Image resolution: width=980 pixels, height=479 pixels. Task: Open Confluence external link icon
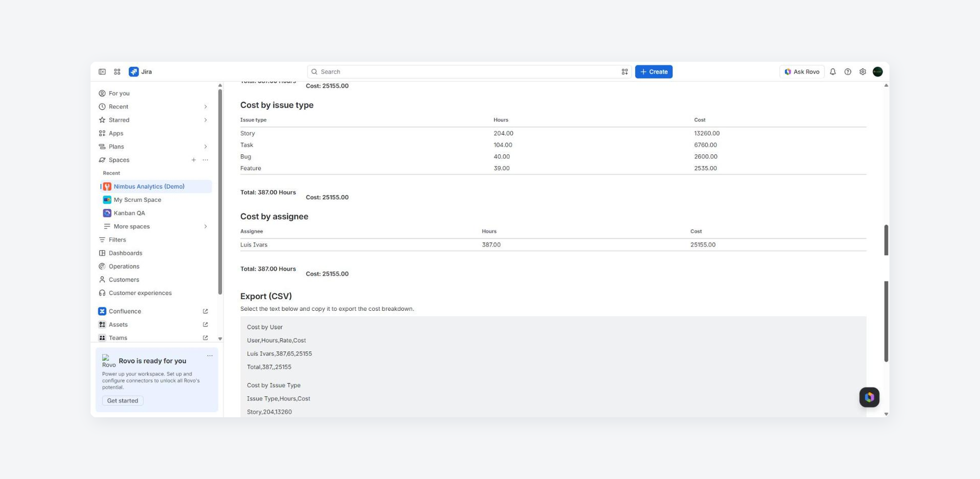click(205, 311)
